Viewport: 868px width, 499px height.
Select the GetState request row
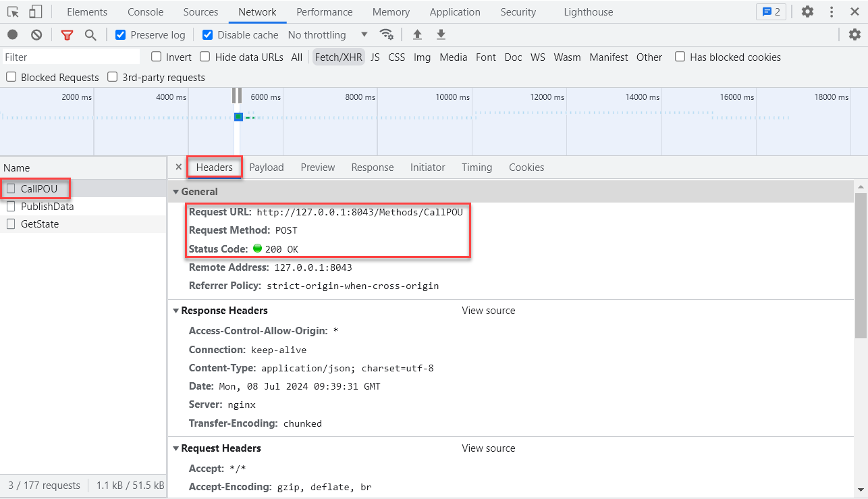[x=83, y=224]
